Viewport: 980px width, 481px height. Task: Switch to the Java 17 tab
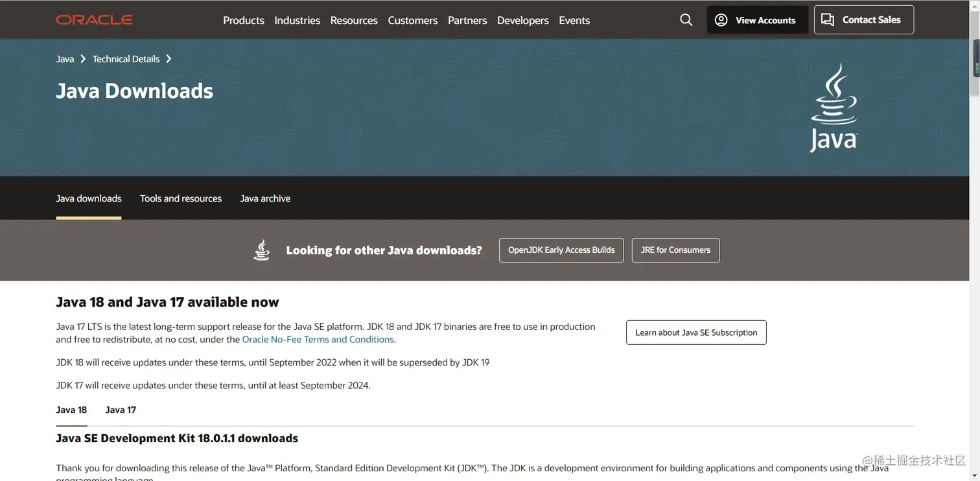pyautogui.click(x=121, y=410)
